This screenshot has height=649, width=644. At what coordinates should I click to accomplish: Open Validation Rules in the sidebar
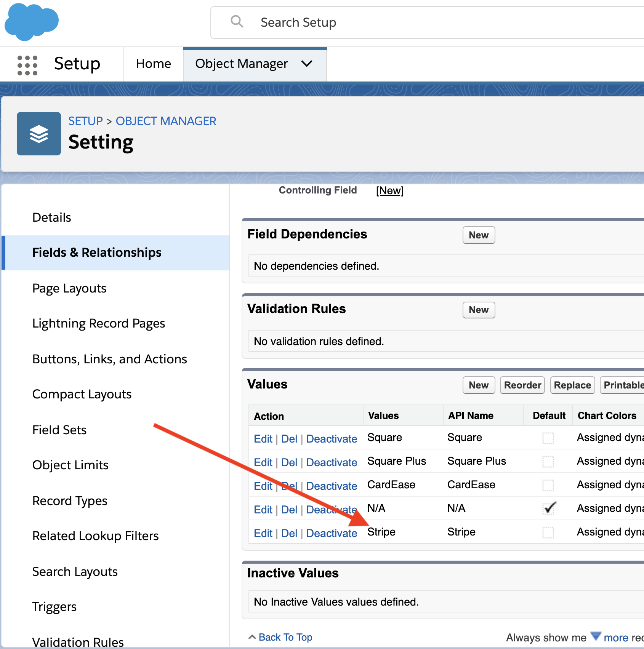(x=78, y=642)
